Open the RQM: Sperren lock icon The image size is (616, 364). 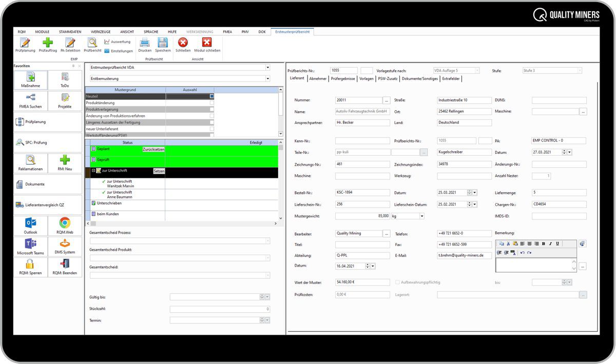click(30, 267)
